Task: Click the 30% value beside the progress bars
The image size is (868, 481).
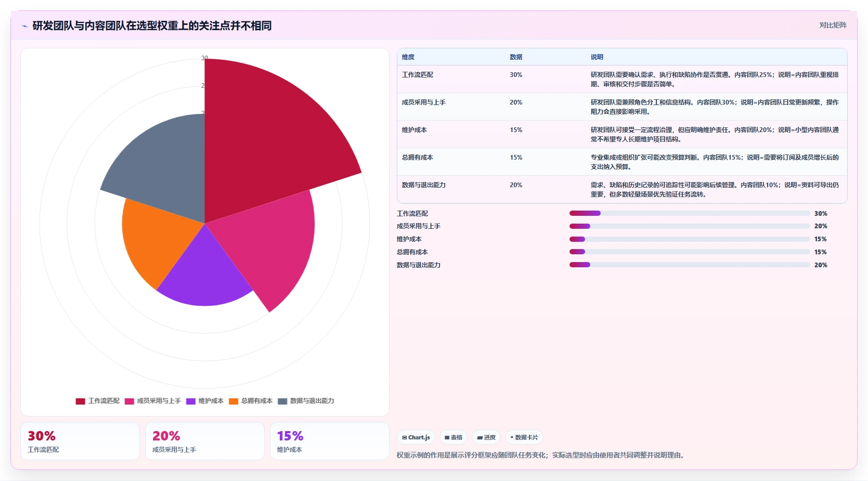Action: (x=821, y=214)
